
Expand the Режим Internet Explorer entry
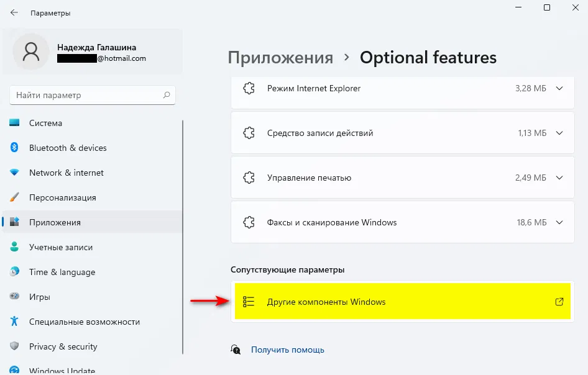click(x=559, y=88)
